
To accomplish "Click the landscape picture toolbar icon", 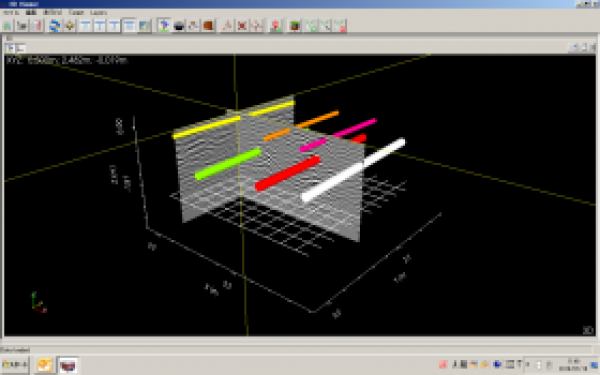I will point(144,26).
